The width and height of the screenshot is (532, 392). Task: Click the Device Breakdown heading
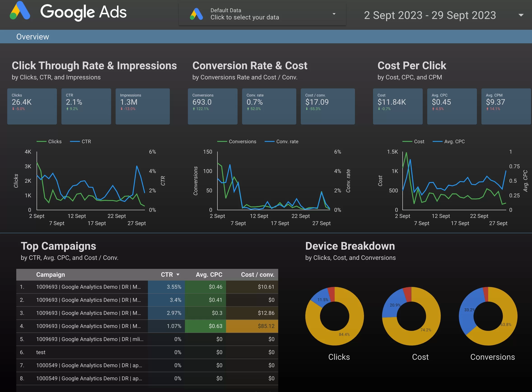point(350,246)
